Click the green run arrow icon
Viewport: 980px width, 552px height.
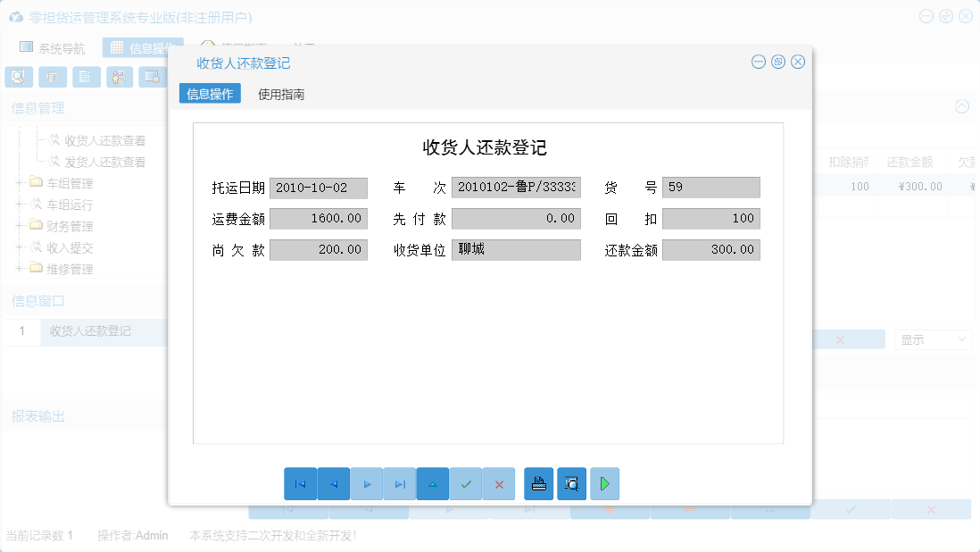point(605,483)
